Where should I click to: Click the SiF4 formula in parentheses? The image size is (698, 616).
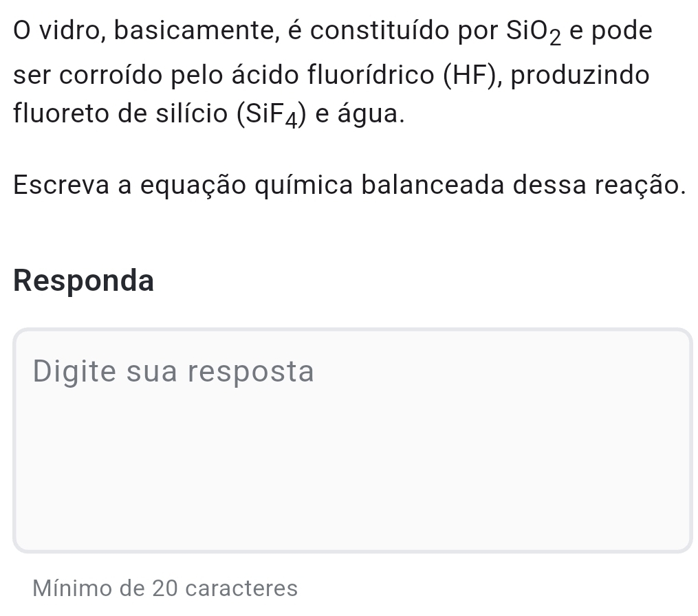(x=272, y=114)
